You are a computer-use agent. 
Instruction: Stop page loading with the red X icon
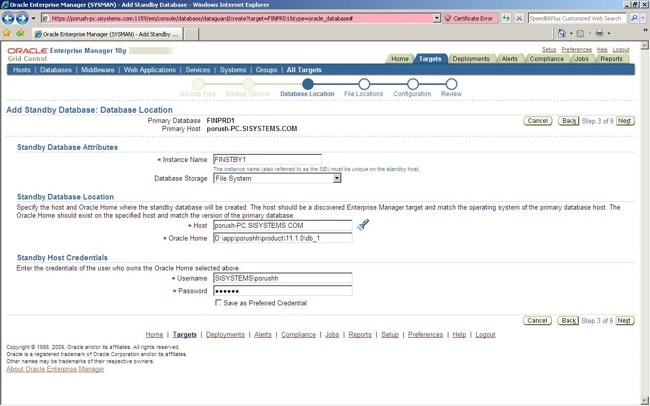coord(519,18)
